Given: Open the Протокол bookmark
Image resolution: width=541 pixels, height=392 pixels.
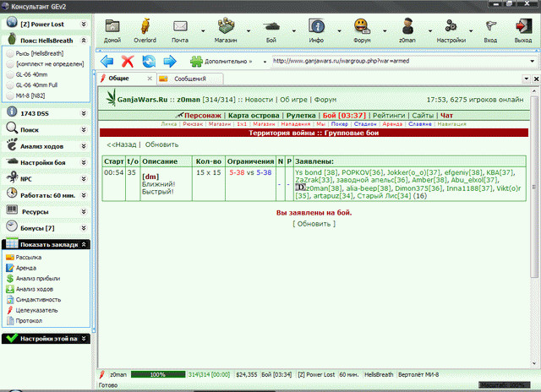Looking at the screenshot, I should tap(29, 321).
